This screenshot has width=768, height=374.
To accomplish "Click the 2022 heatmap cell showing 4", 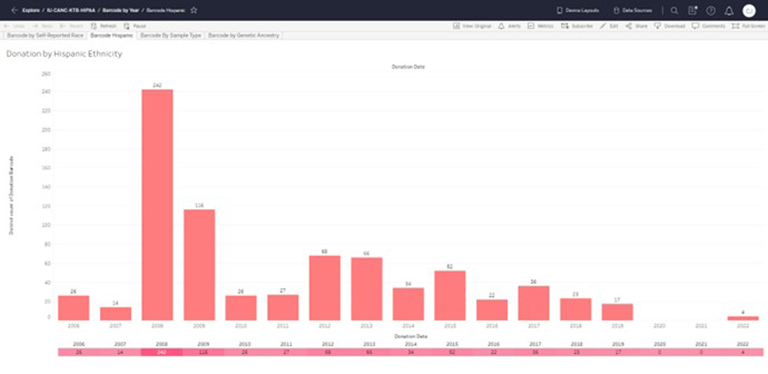I will click(743, 352).
